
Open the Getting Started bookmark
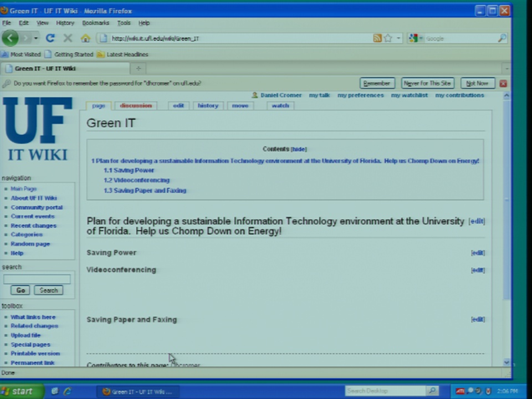tap(69, 54)
